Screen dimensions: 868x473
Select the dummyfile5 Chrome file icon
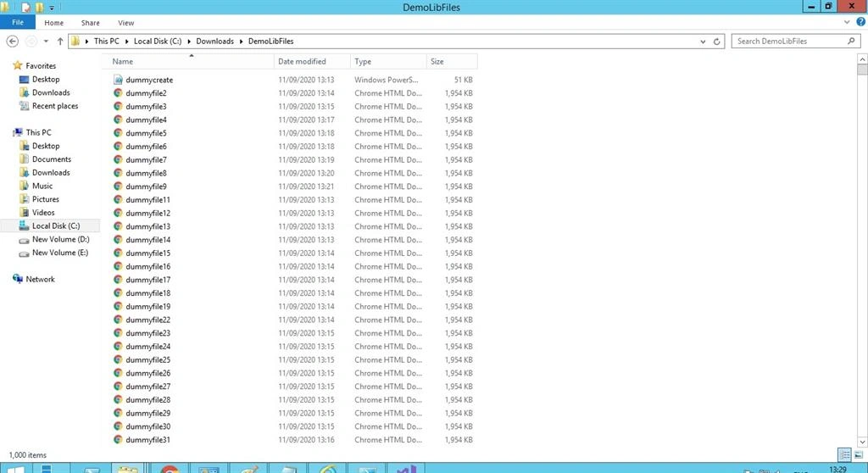click(x=118, y=133)
